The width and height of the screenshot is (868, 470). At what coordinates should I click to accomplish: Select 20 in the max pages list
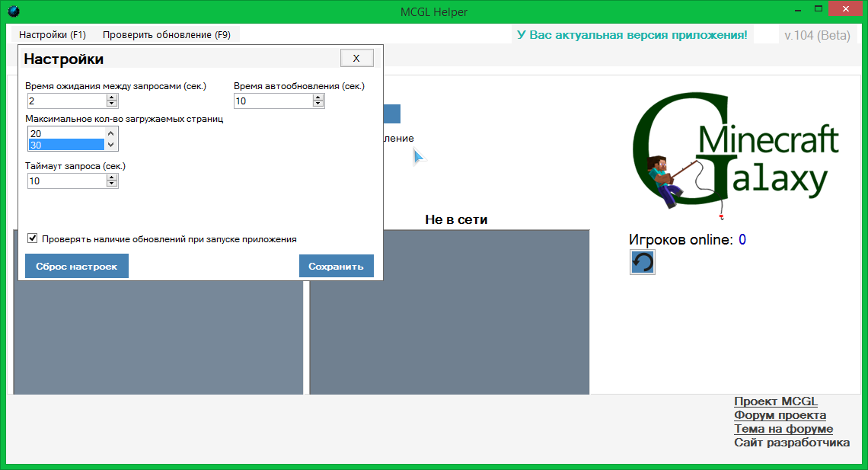tap(66, 133)
